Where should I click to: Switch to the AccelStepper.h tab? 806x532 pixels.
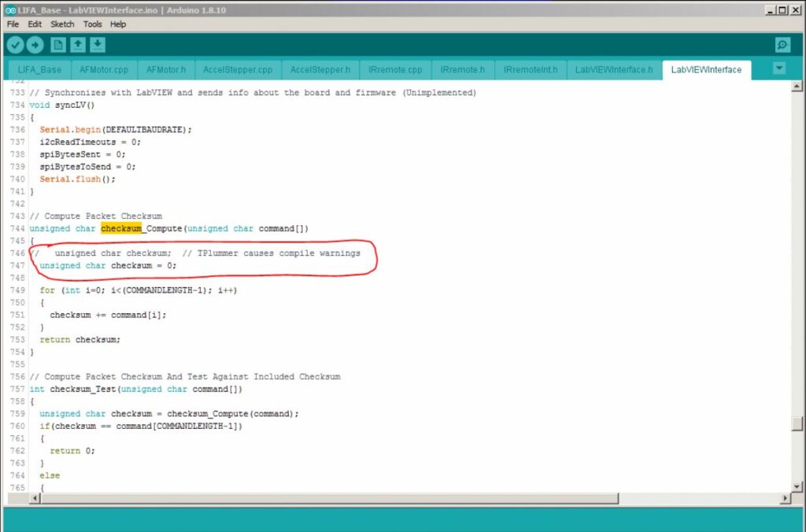(320, 70)
